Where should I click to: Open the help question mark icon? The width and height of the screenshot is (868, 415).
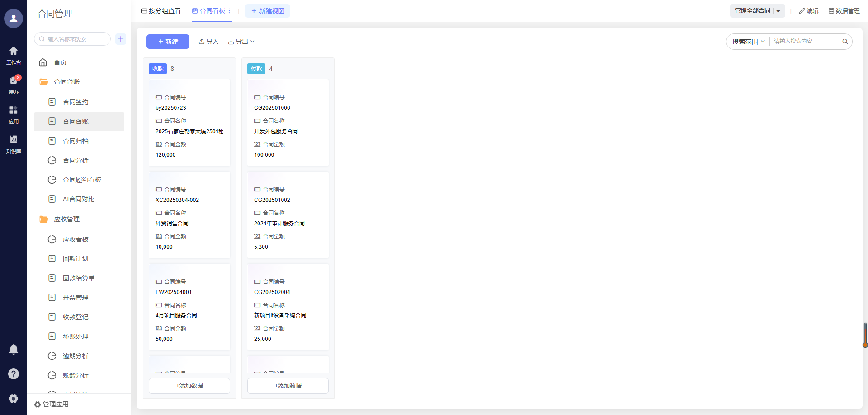pyautogui.click(x=14, y=374)
